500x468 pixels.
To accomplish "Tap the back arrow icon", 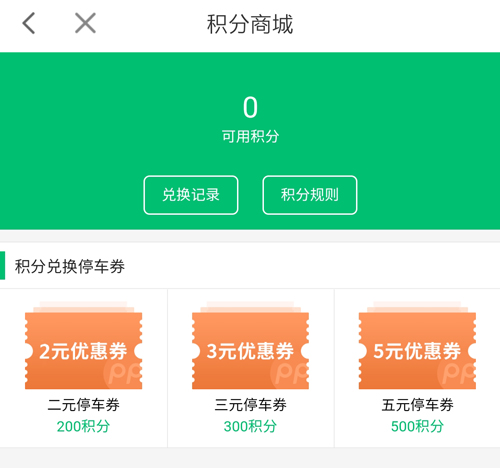I will coord(29,23).
